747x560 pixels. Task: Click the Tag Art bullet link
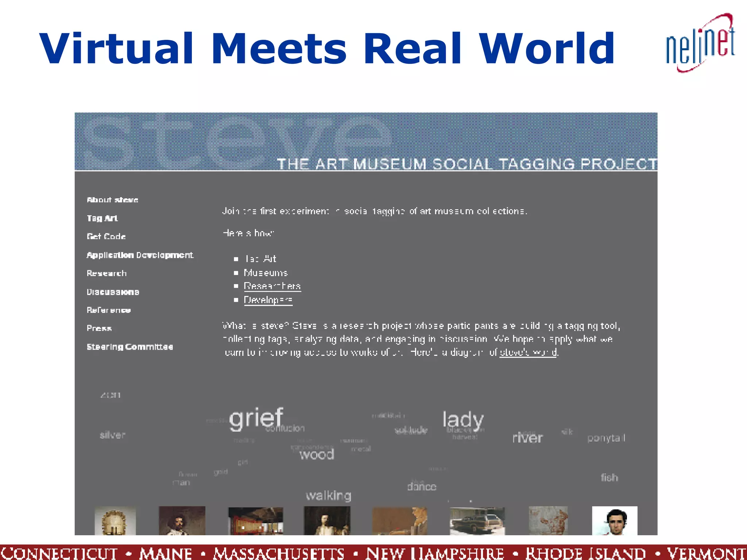pyautogui.click(x=260, y=258)
